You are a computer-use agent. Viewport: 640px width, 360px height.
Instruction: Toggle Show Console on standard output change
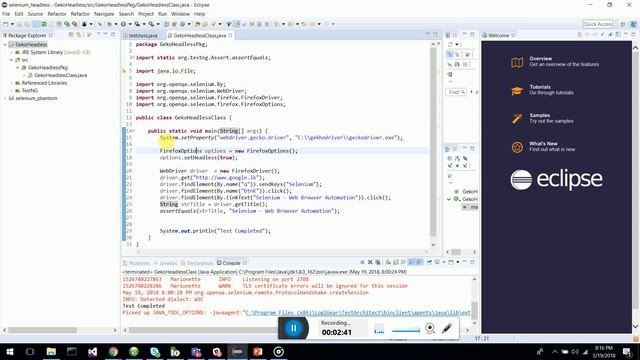click(x=411, y=262)
